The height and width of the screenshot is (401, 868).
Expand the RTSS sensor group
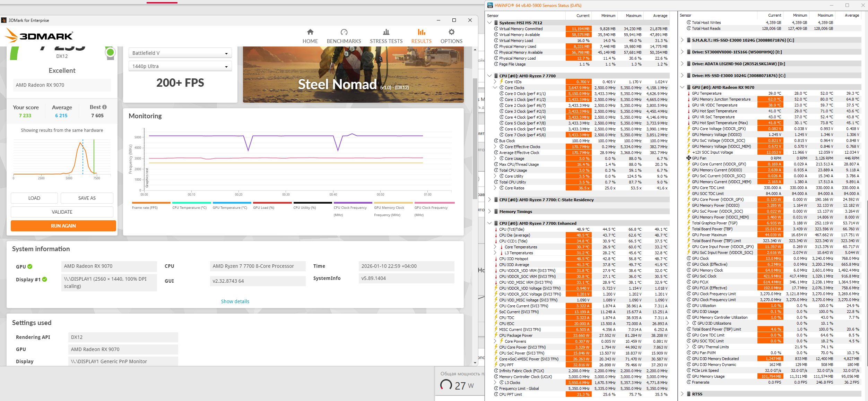(x=682, y=394)
